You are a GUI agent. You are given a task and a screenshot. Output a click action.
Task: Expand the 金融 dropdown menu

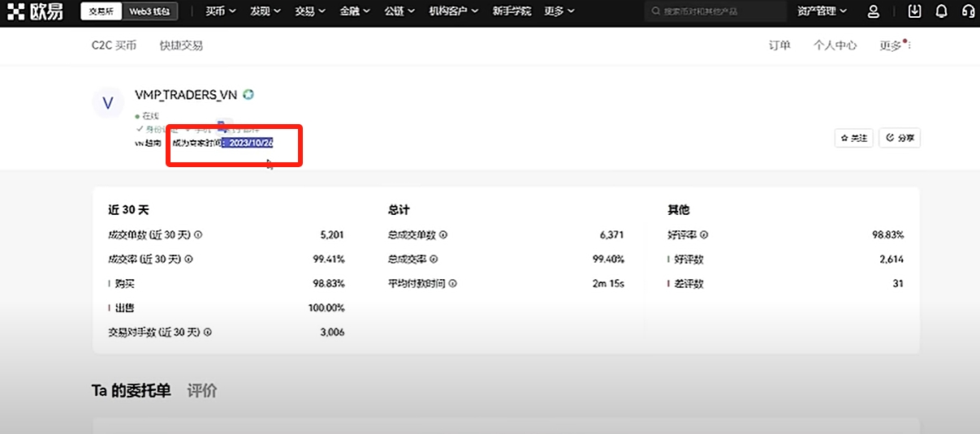[354, 11]
